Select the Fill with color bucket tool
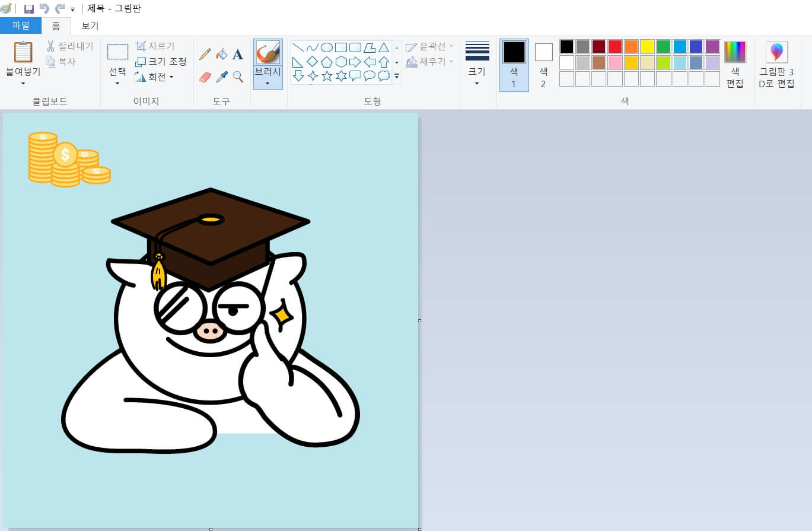 pyautogui.click(x=222, y=55)
